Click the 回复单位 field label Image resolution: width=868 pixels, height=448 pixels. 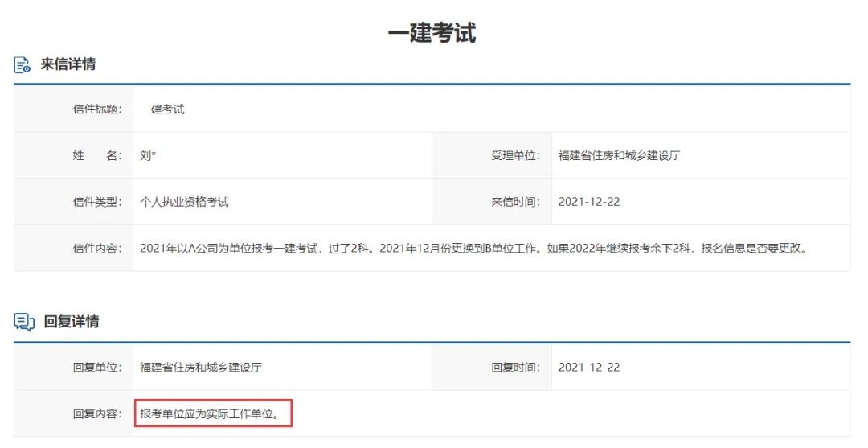pyautogui.click(x=97, y=368)
